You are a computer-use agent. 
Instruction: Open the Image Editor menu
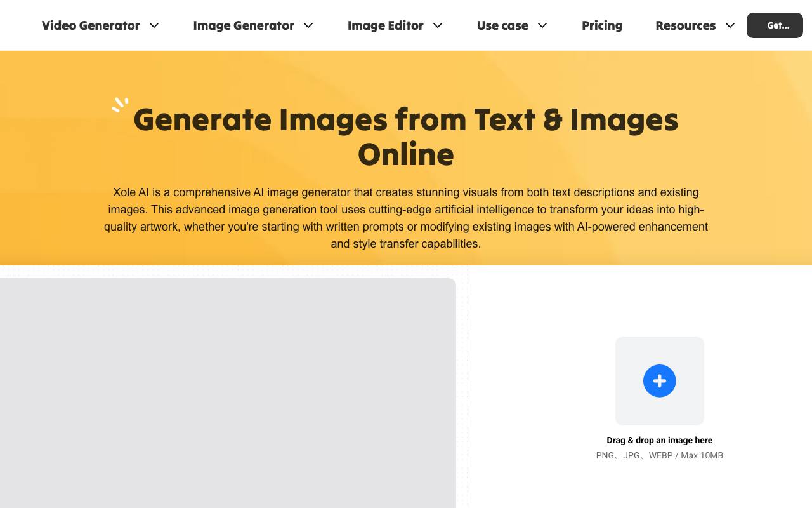point(386,25)
